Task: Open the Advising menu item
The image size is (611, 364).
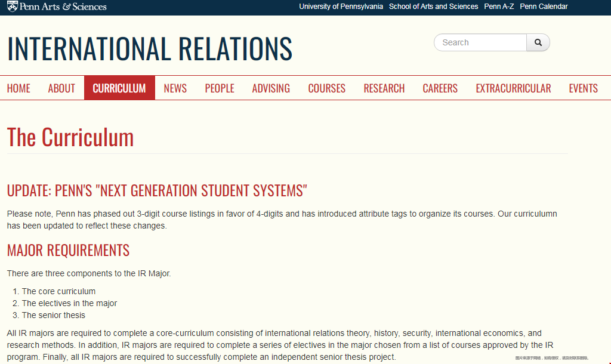Action: click(x=271, y=88)
